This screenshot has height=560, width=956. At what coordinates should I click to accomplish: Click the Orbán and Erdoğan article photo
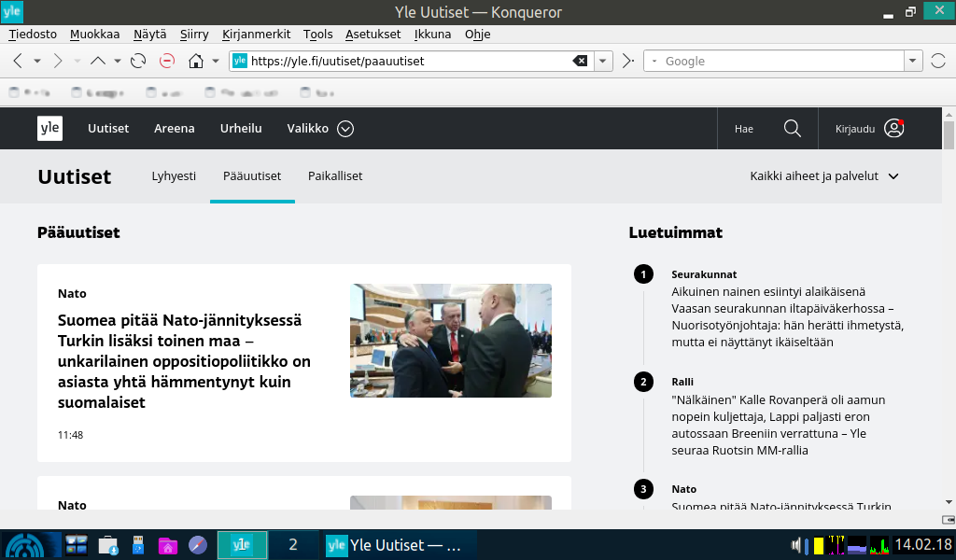pos(451,340)
